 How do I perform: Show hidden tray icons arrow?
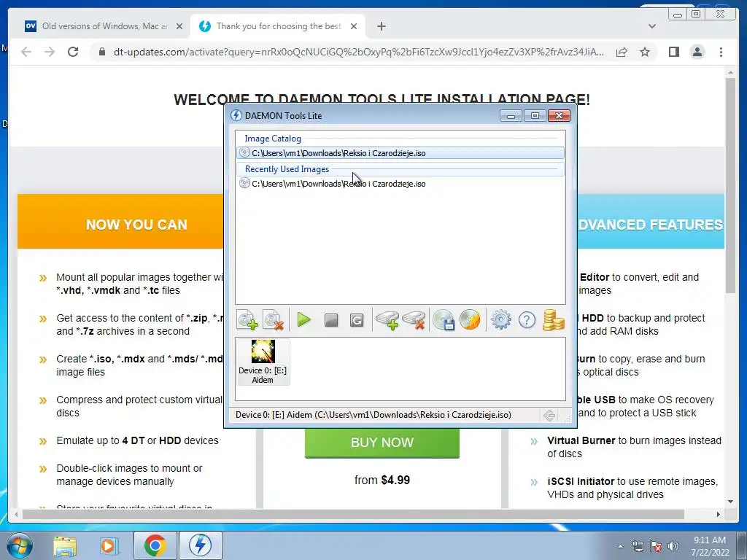click(620, 546)
